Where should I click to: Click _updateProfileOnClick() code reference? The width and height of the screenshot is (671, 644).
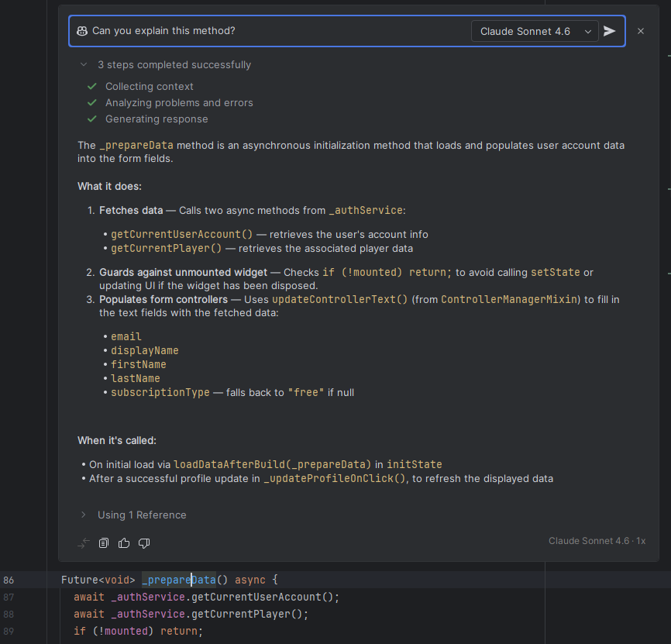[335, 478]
